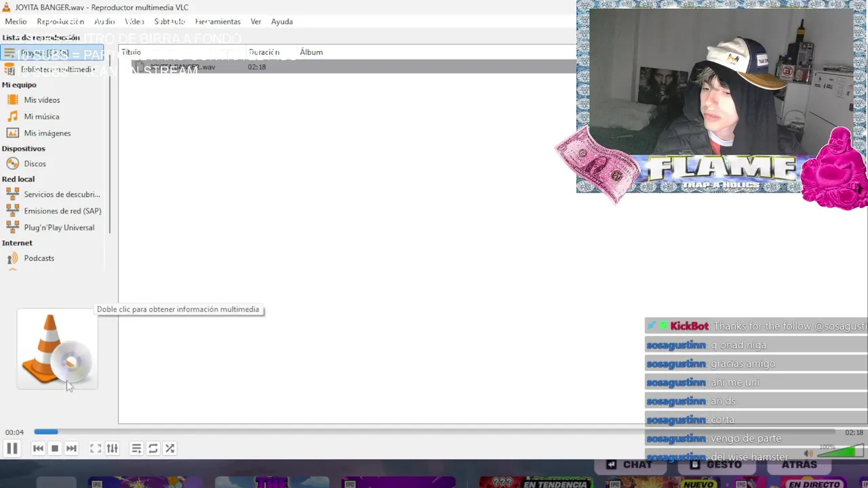The height and width of the screenshot is (488, 868).
Task: Toggle random shuffle playback
Action: tap(170, 448)
